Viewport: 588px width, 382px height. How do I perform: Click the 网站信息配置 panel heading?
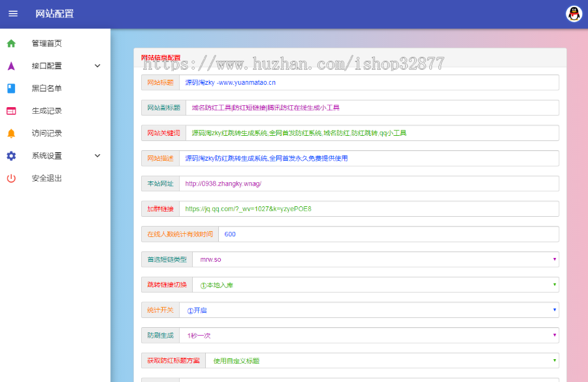161,57
